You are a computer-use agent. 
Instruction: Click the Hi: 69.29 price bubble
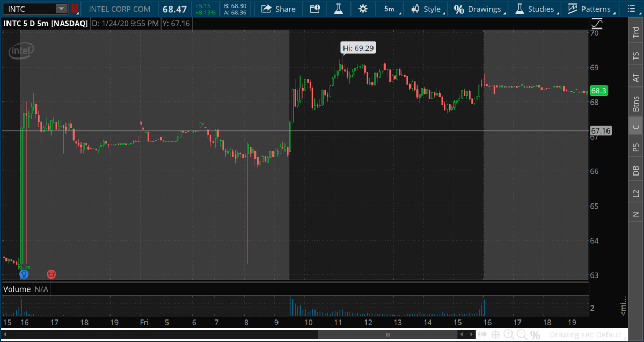[x=358, y=48]
